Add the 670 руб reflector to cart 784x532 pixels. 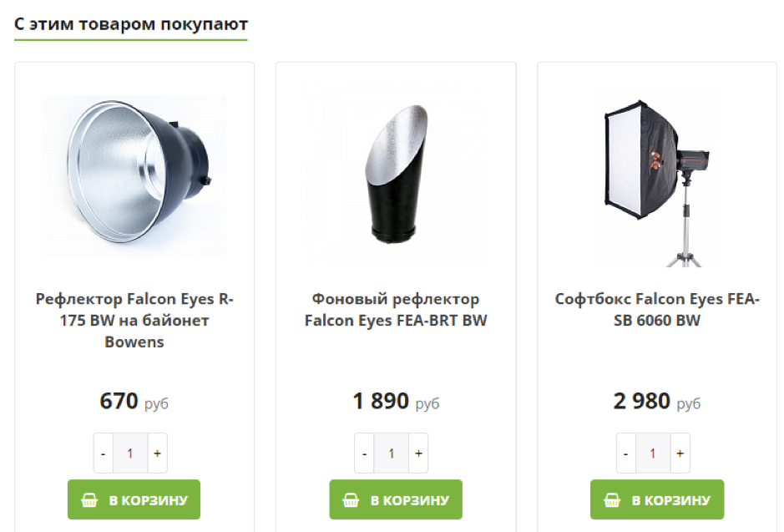[x=134, y=499]
